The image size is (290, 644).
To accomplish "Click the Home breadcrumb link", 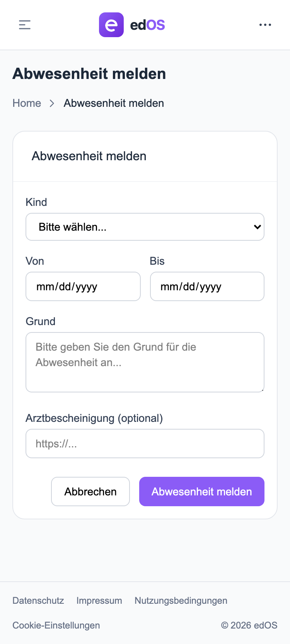I will pyautogui.click(x=27, y=103).
